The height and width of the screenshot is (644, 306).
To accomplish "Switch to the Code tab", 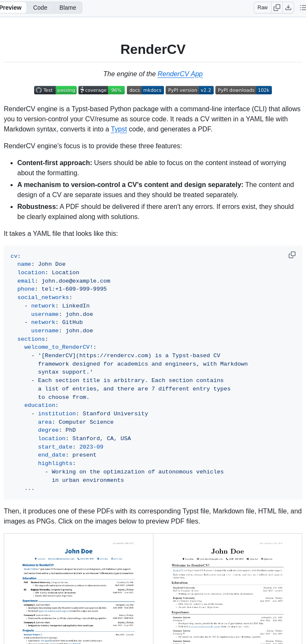I will (40, 8).
